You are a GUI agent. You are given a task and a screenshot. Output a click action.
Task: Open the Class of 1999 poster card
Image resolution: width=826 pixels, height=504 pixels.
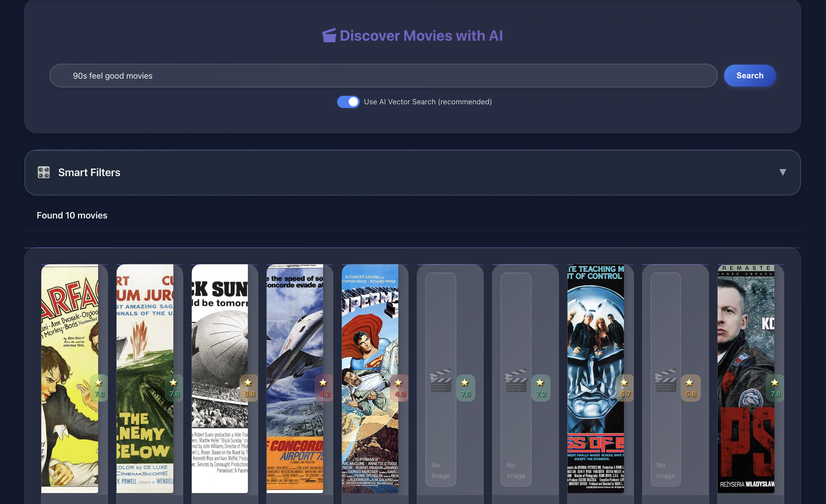tap(595, 342)
